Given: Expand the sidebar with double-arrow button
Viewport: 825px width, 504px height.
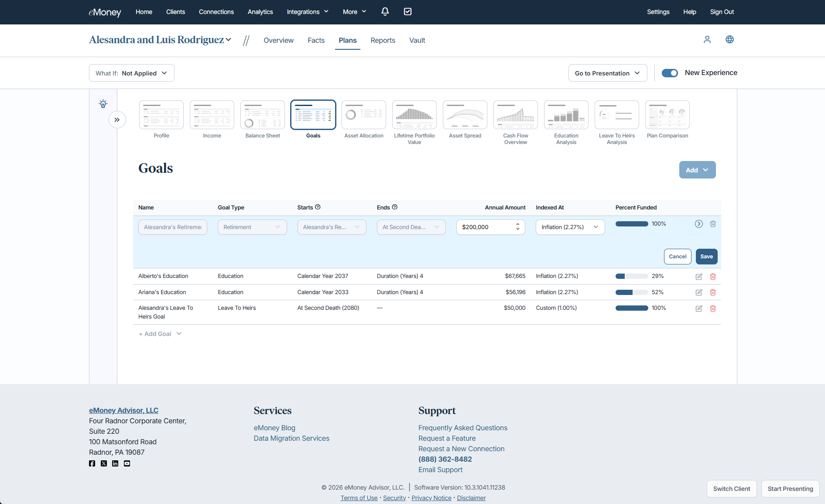Looking at the screenshot, I should [117, 120].
